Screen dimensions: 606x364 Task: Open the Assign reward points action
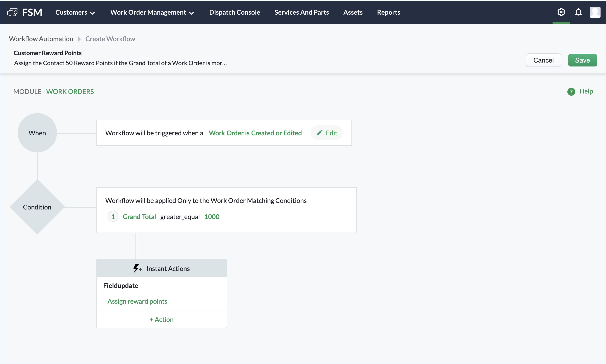click(137, 301)
